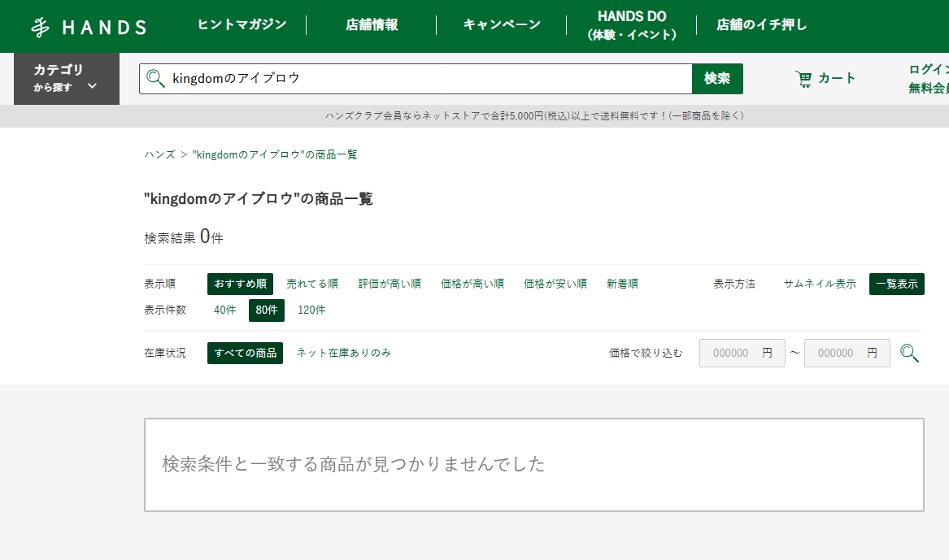
Task: Click the magnifier icon inside search box
Action: tap(155, 79)
